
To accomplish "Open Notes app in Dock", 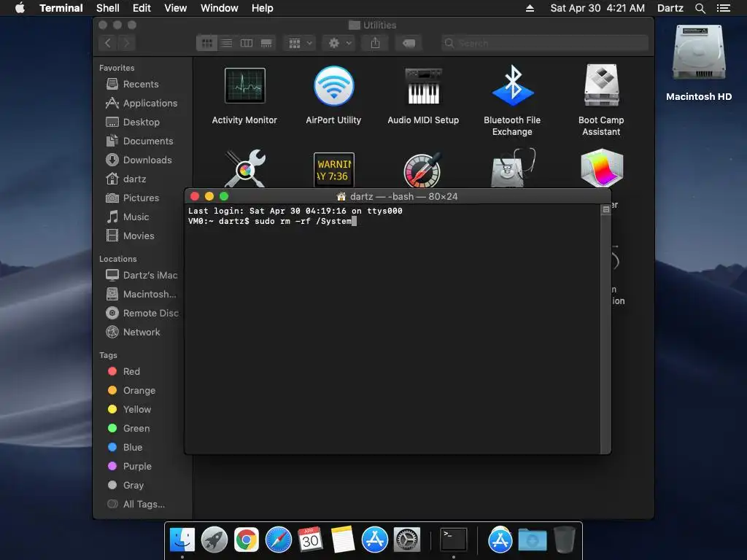I will coord(343,540).
